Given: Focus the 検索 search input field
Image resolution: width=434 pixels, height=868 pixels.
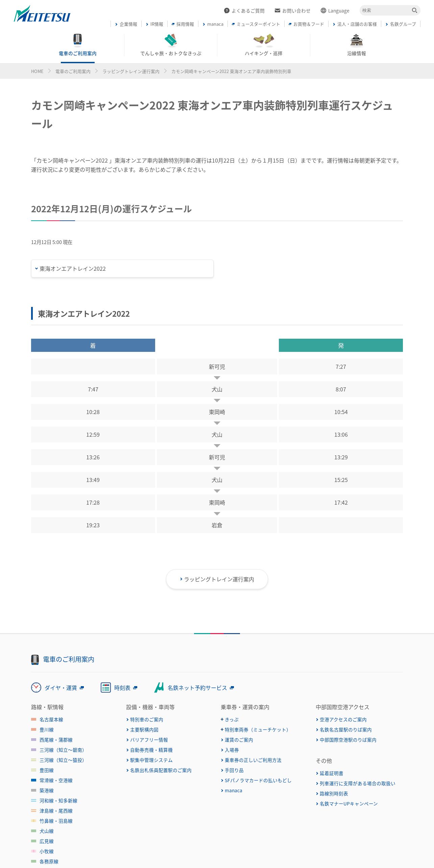Looking at the screenshot, I should click(x=385, y=10).
